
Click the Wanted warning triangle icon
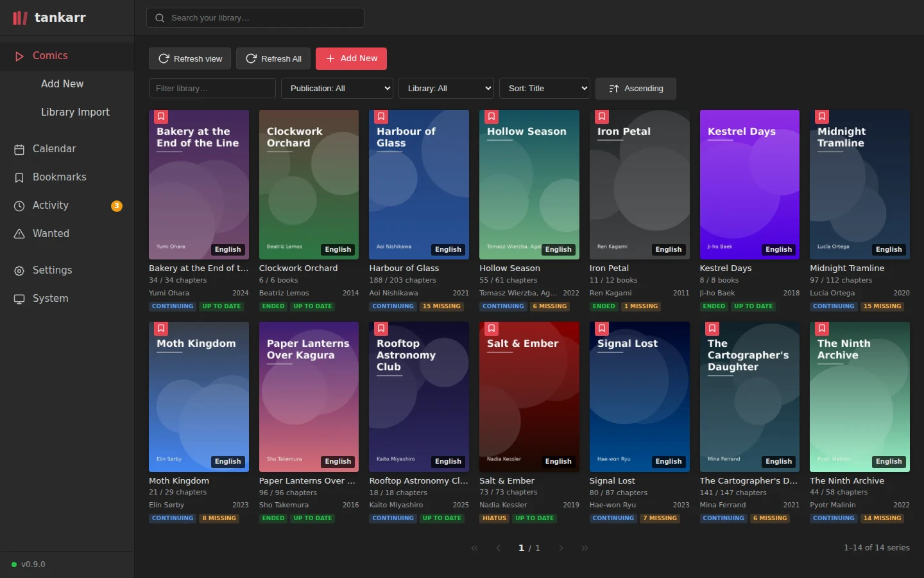[19, 234]
